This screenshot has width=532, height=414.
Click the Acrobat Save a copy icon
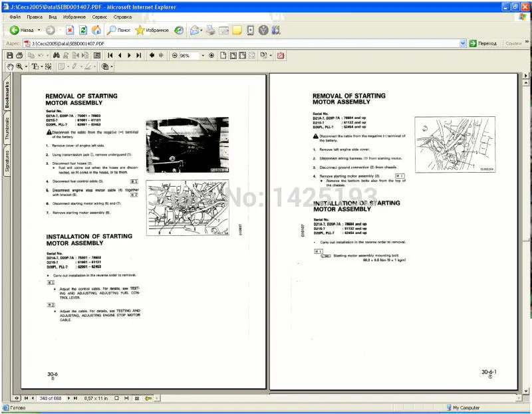(10, 55)
